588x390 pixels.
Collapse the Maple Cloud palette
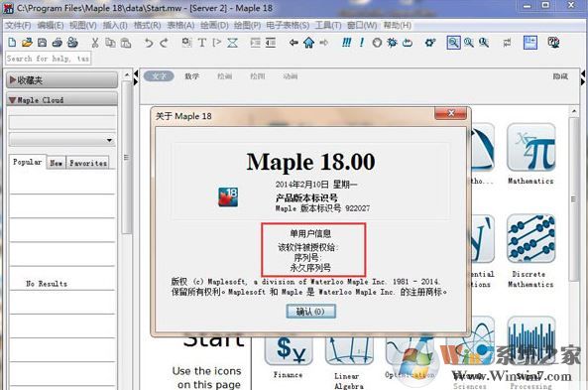point(61,100)
